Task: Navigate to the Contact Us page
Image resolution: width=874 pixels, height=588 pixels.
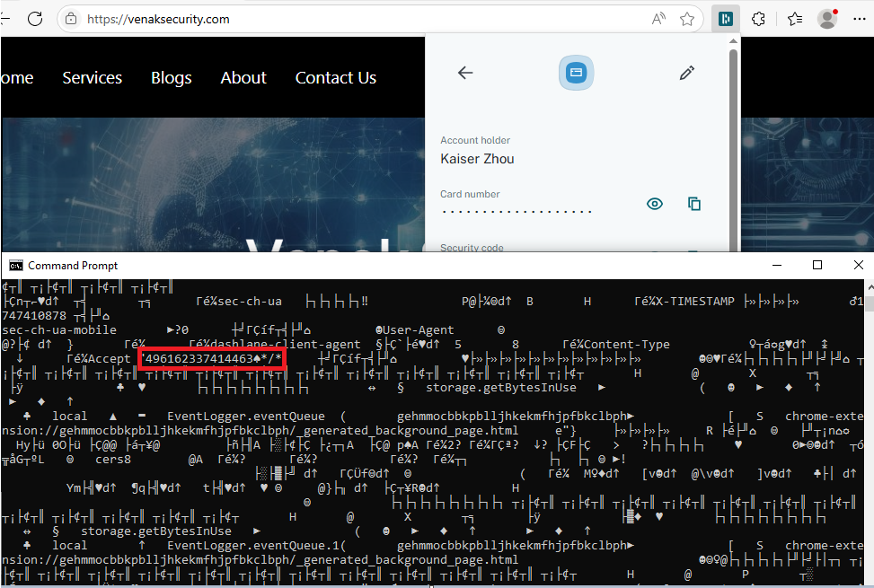Action: (335, 78)
